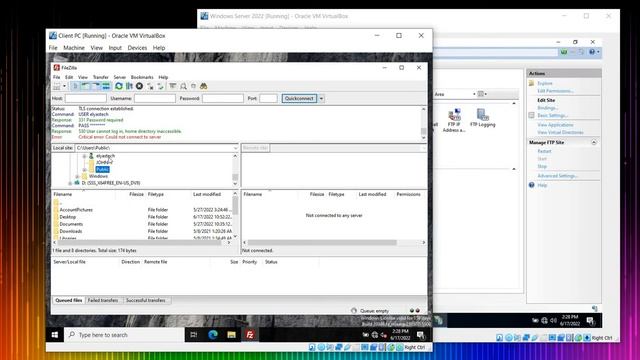Toggle synchronized browsing icon

tap(193, 86)
